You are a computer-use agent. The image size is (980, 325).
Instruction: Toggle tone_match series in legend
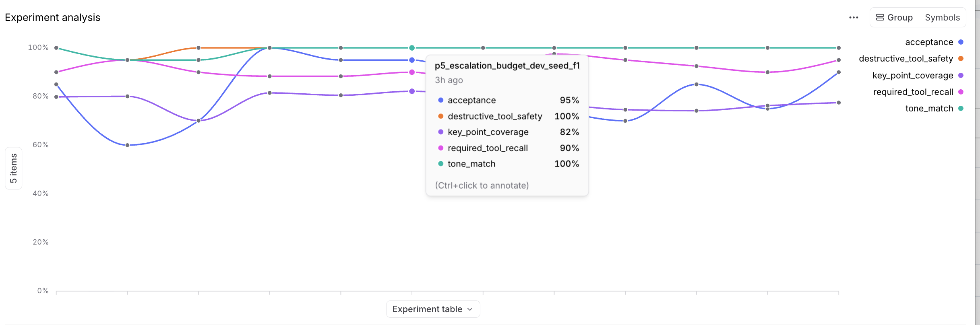coord(934,109)
